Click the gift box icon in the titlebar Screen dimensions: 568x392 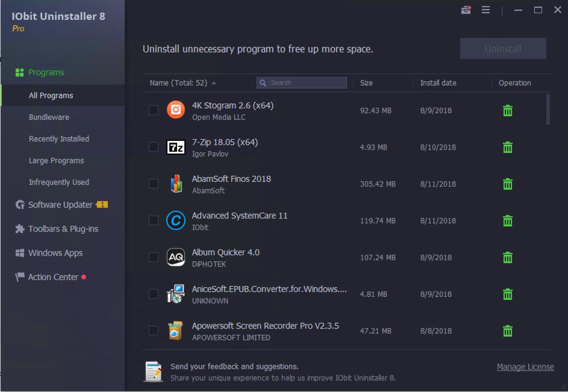465,9
